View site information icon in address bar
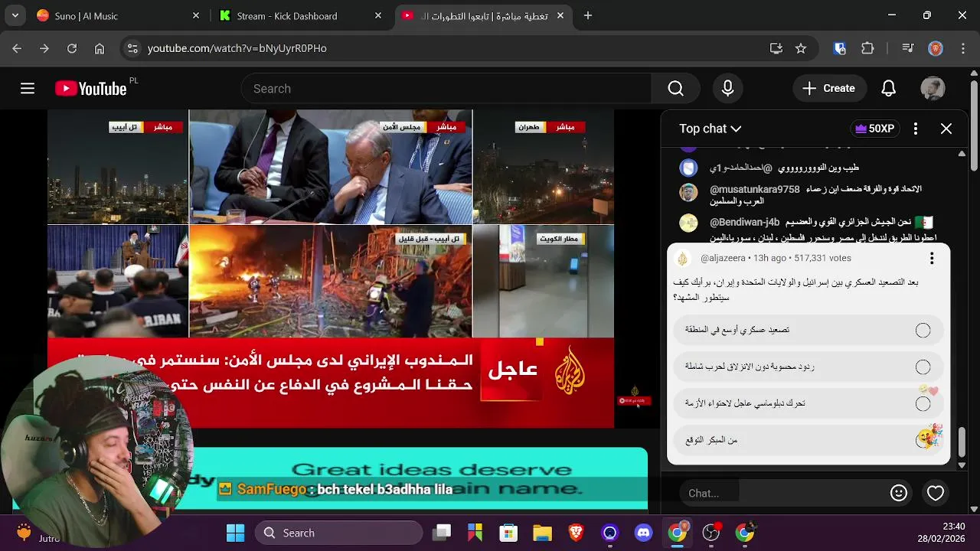The width and height of the screenshot is (980, 551). point(132,48)
